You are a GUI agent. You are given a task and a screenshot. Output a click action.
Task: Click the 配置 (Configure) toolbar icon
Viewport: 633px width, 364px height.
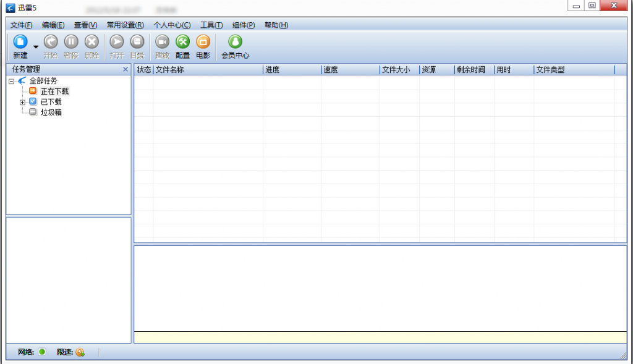(182, 42)
